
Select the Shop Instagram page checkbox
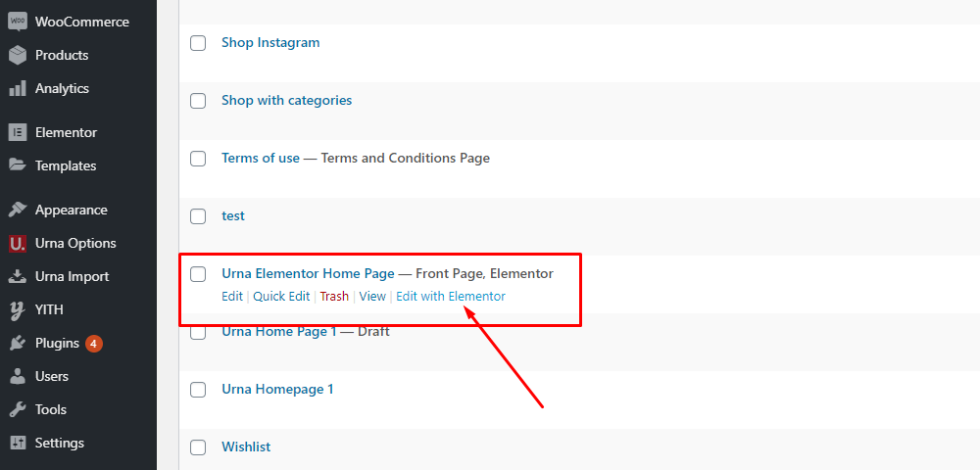pos(198,43)
